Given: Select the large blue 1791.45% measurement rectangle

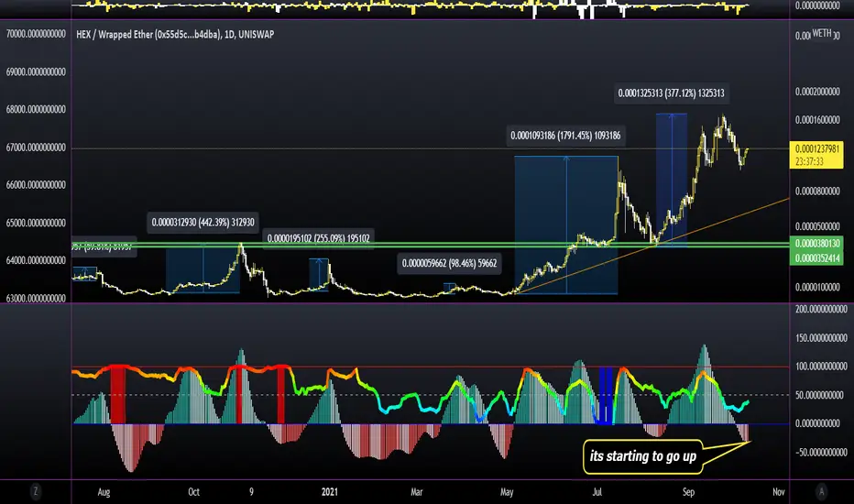Looking at the screenshot, I should [566, 225].
